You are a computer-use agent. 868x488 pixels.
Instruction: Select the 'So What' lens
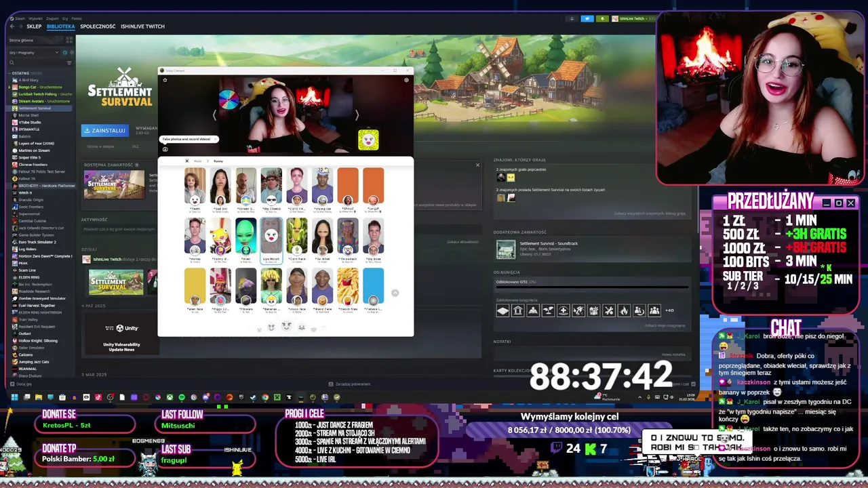[x=322, y=237]
